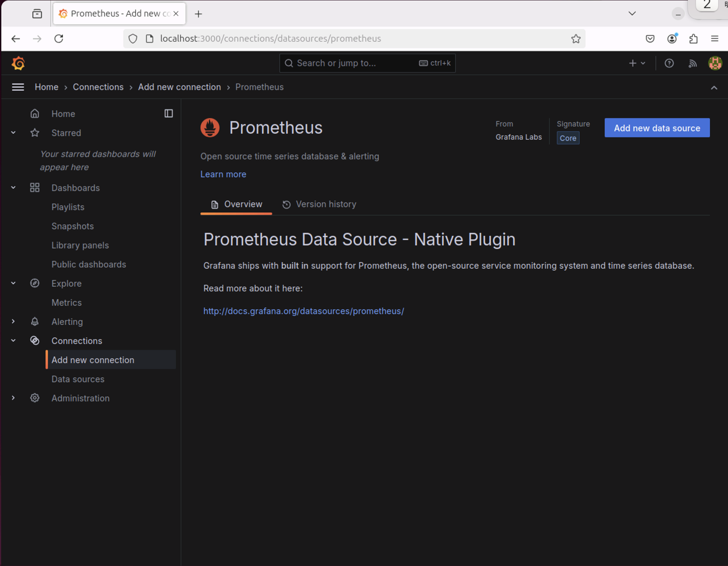Click the user profile avatar
The image size is (728, 566).
click(715, 63)
